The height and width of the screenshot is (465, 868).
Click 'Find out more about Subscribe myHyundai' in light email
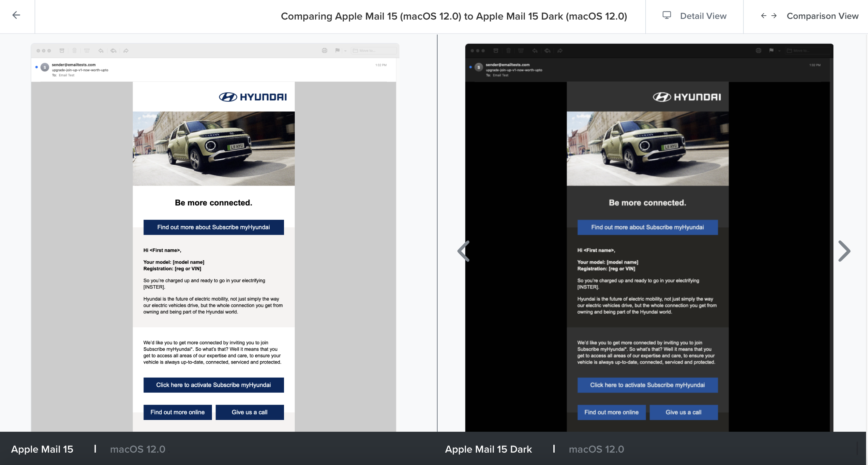coord(214,228)
